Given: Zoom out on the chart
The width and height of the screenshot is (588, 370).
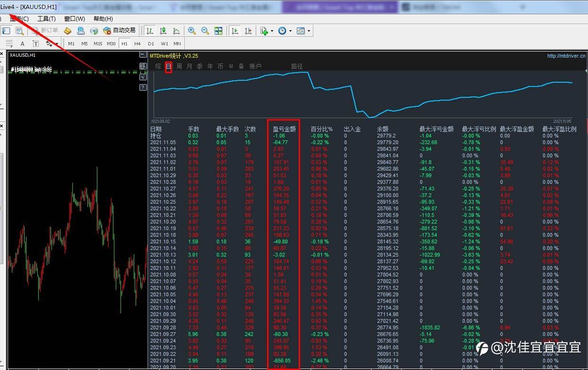Looking at the screenshot, I should (205, 31).
